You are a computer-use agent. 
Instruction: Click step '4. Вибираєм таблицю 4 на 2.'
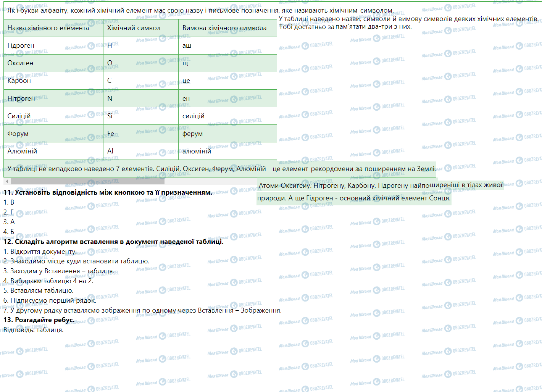point(48,281)
